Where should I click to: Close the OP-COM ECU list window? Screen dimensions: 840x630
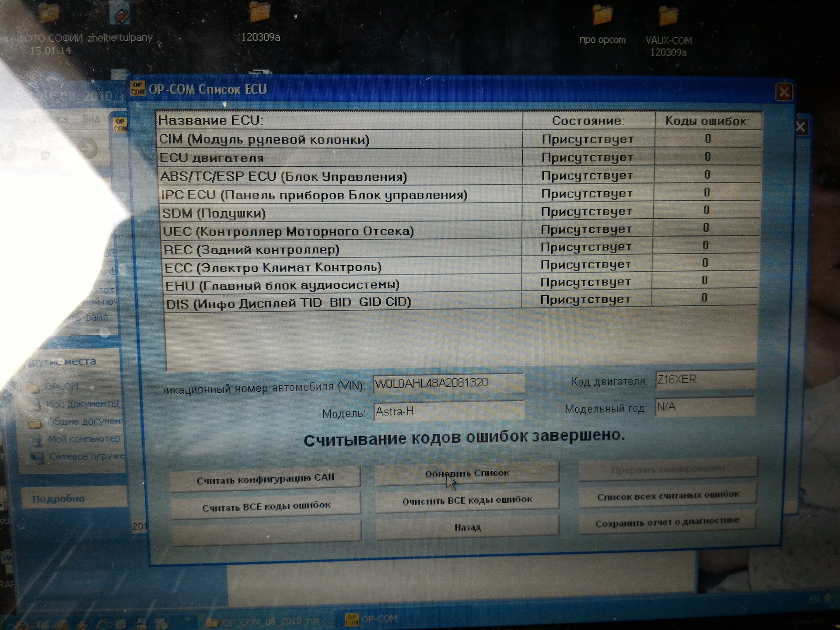(783, 93)
